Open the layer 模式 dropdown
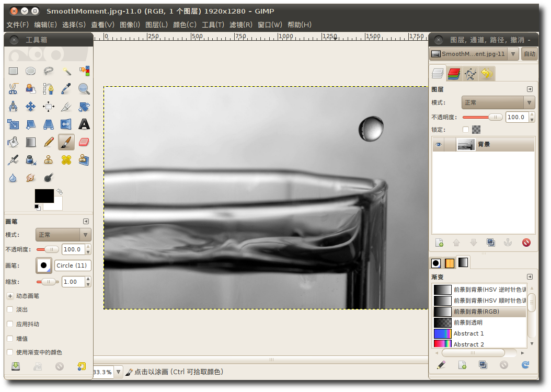The image size is (551, 392). [x=498, y=102]
